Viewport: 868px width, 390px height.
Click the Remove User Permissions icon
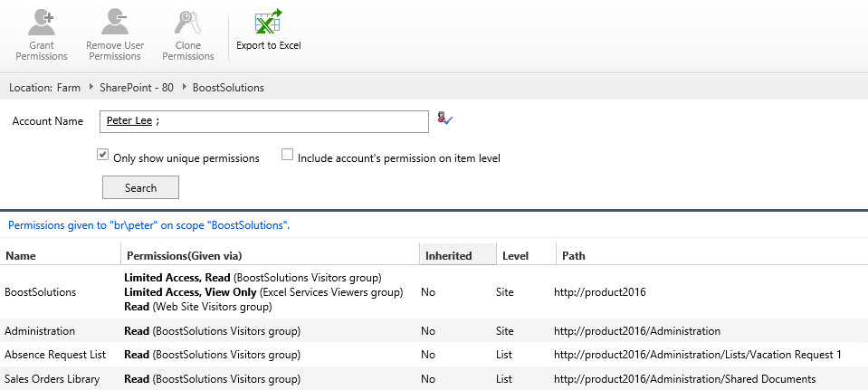[x=115, y=22]
